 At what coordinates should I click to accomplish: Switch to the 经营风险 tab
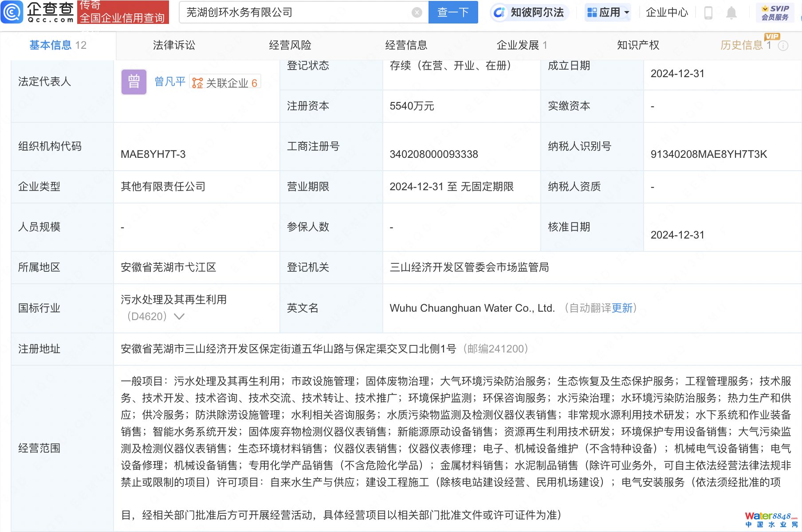click(290, 45)
